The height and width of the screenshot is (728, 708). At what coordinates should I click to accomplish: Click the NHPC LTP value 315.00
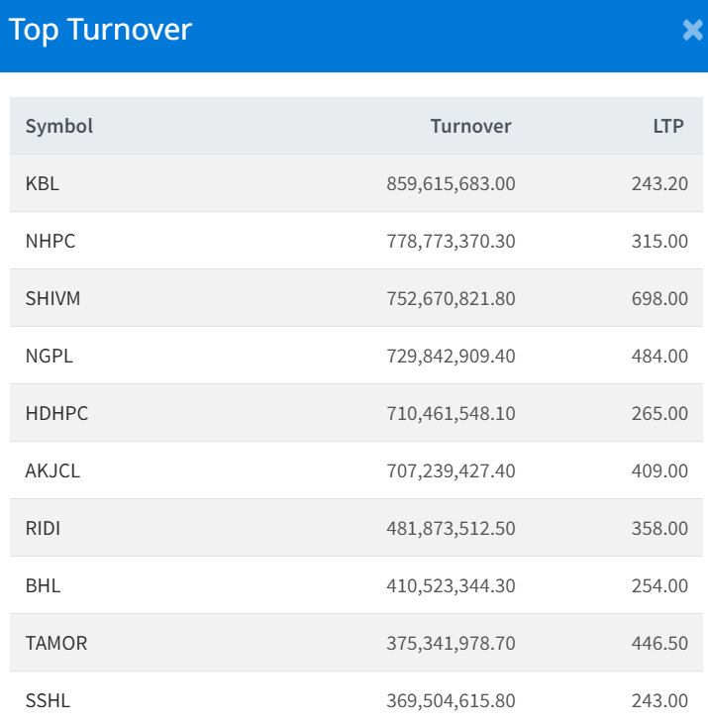[659, 241]
